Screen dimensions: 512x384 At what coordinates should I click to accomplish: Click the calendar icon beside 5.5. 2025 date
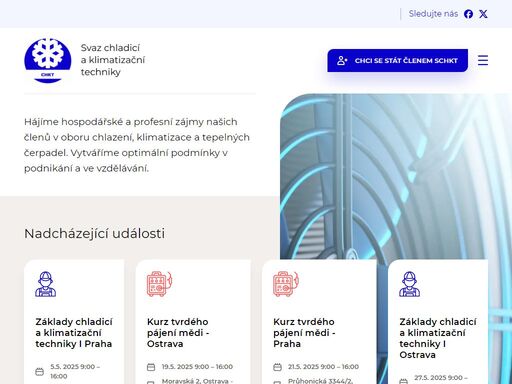[x=39, y=371]
